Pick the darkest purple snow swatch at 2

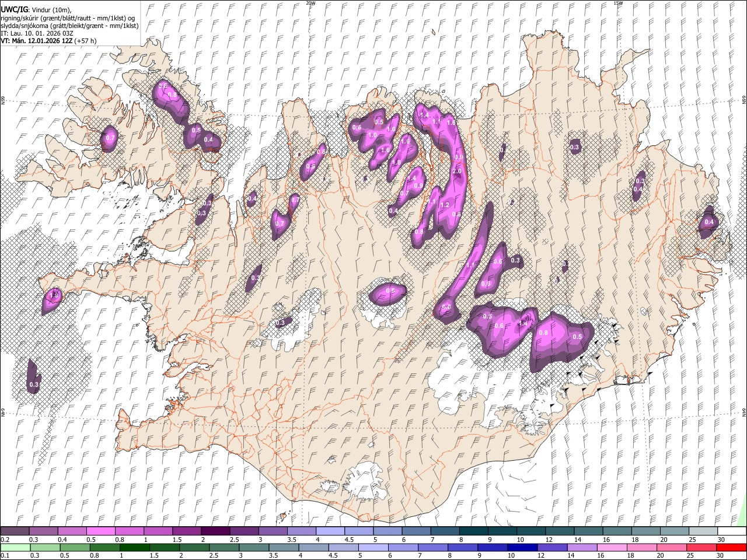[x=215, y=531]
